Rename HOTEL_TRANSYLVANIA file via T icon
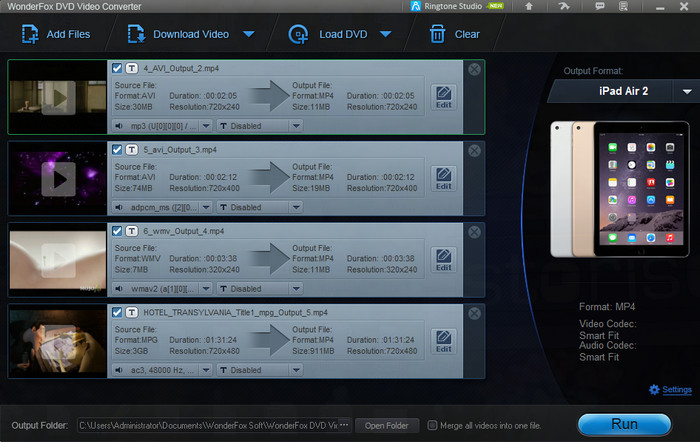Screen dimensions: 700x442 pos(132,313)
